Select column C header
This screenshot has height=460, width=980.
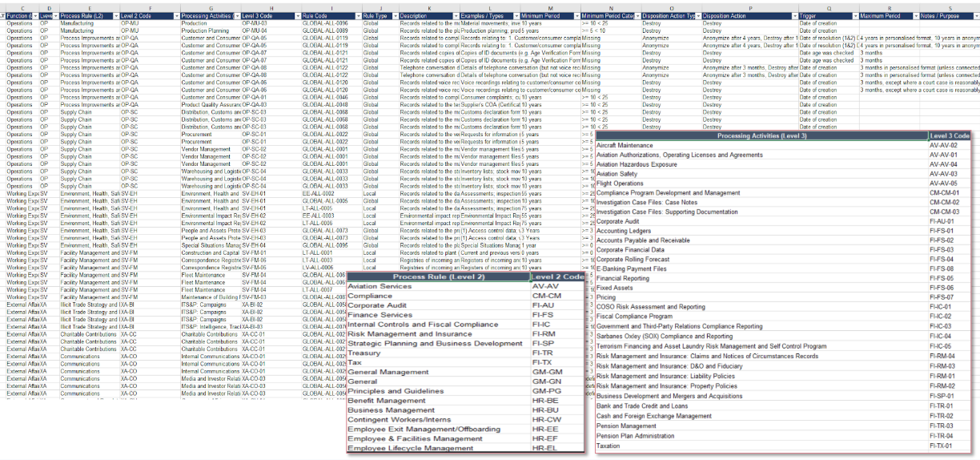pyautogui.click(x=22, y=8)
